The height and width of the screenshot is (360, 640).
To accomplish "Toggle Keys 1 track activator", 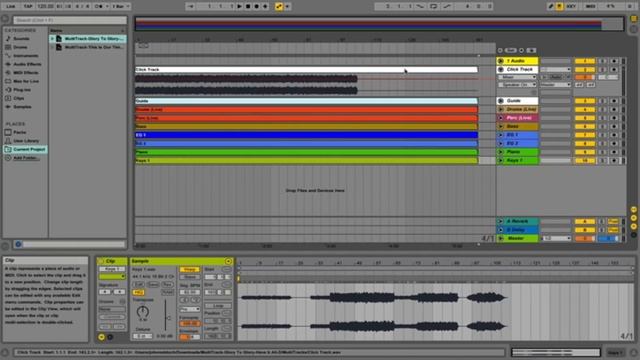I will [584, 161].
